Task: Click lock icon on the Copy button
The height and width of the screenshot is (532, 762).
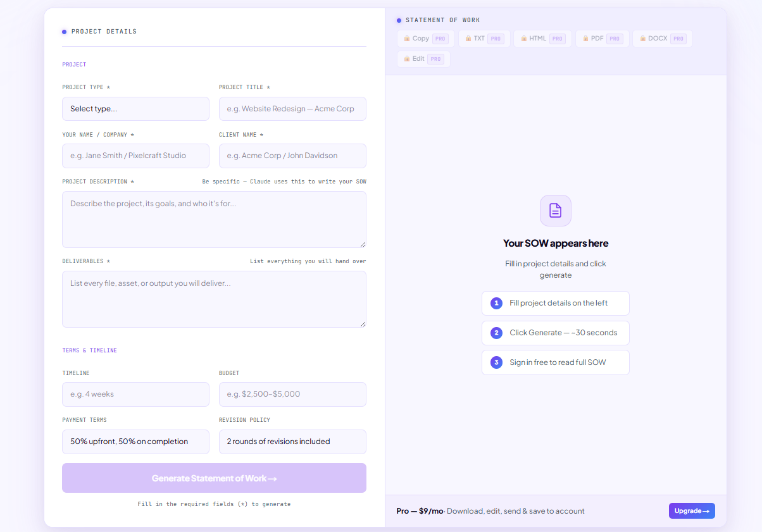Action: (x=407, y=39)
